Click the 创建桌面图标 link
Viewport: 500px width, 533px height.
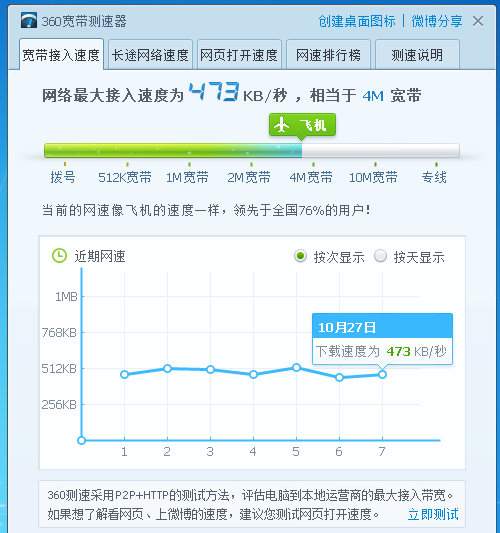click(357, 21)
